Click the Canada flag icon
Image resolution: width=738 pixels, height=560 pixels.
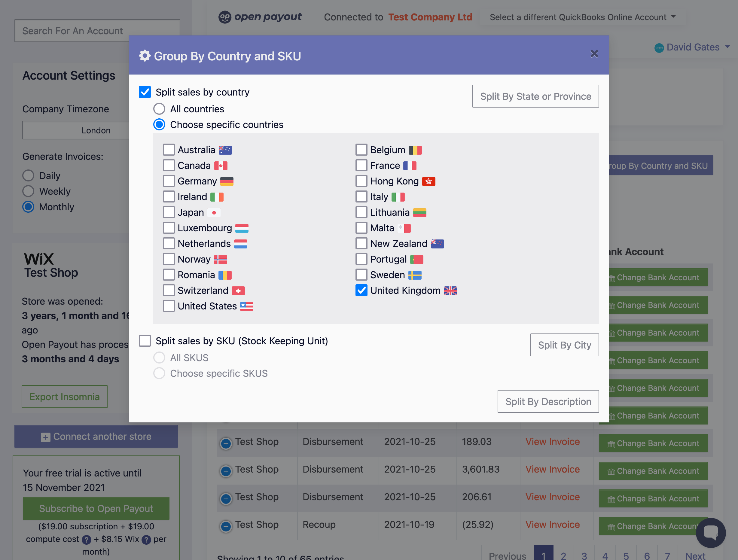coord(221,166)
